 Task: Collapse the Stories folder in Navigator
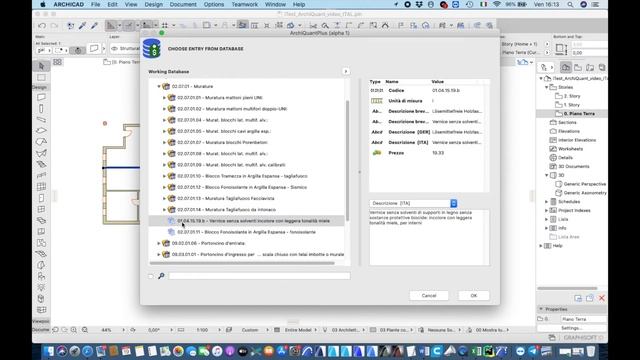tap(547, 87)
